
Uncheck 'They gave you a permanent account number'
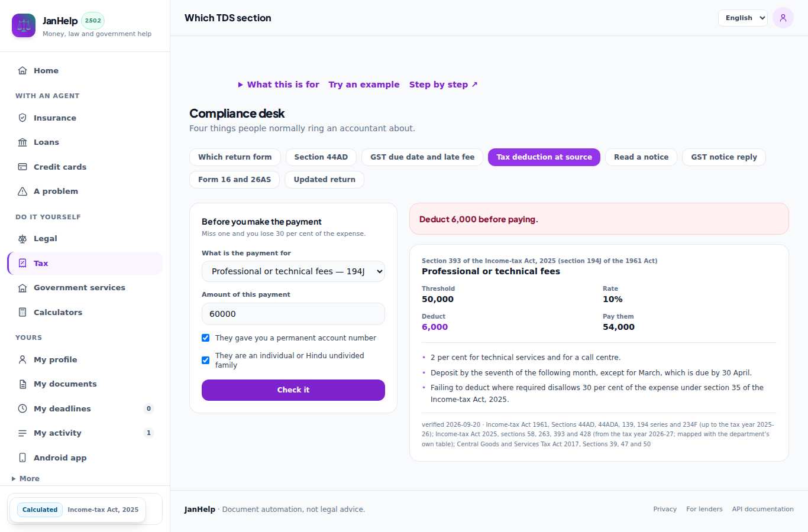pos(206,338)
